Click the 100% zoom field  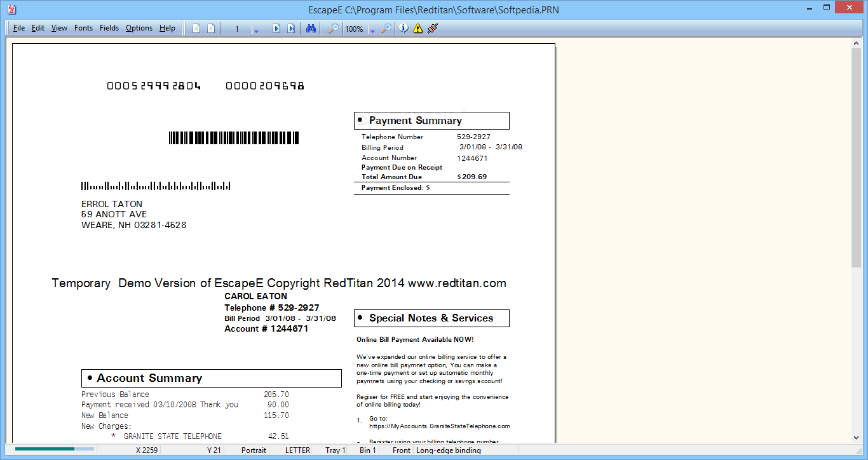tap(355, 29)
